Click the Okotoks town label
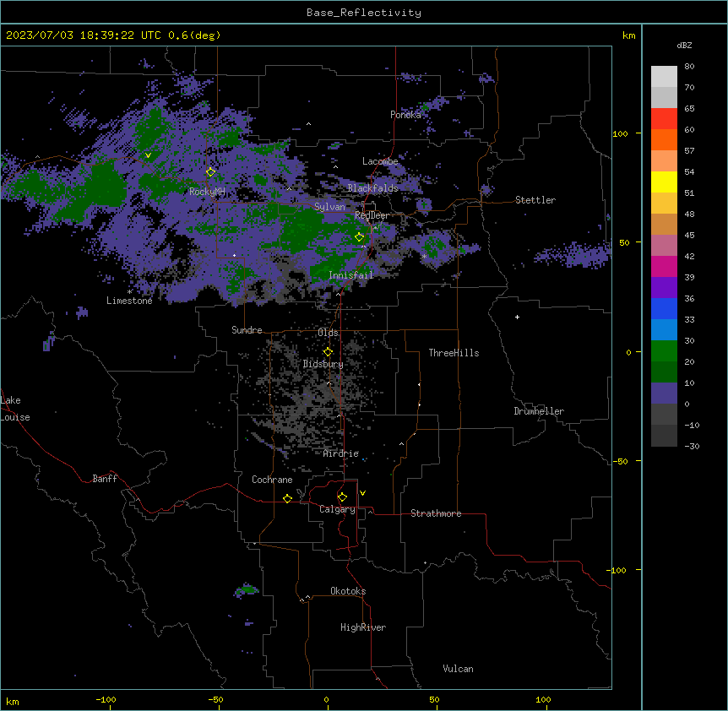The image size is (728, 711). (x=348, y=591)
